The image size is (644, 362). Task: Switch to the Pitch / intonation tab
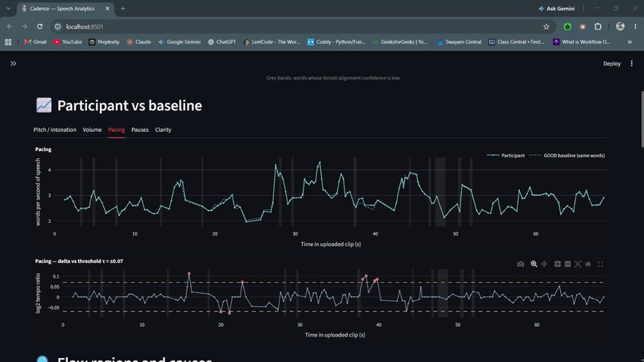coord(54,129)
